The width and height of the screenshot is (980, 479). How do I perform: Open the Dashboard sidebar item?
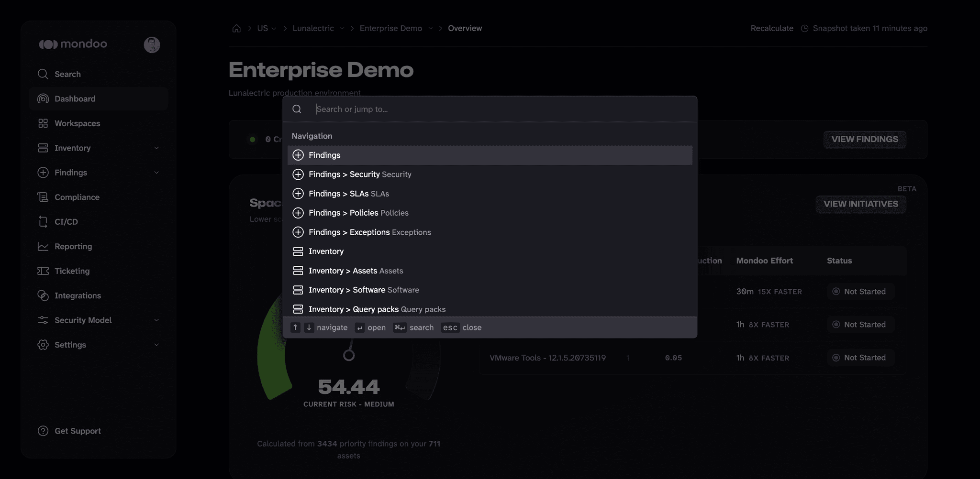pyautogui.click(x=99, y=98)
